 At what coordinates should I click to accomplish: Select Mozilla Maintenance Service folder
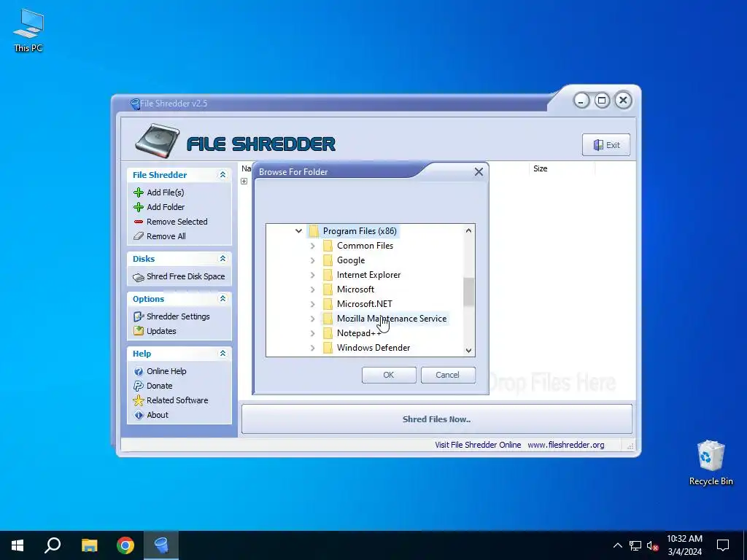tap(392, 319)
